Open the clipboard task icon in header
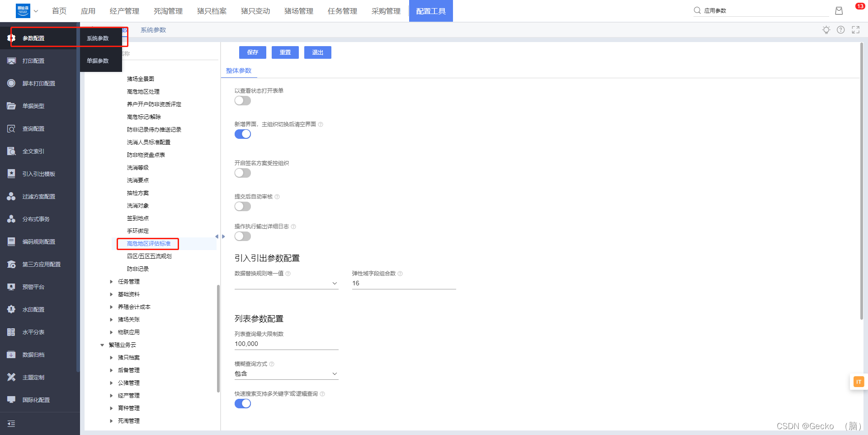This screenshot has width=868, height=435. [x=839, y=11]
